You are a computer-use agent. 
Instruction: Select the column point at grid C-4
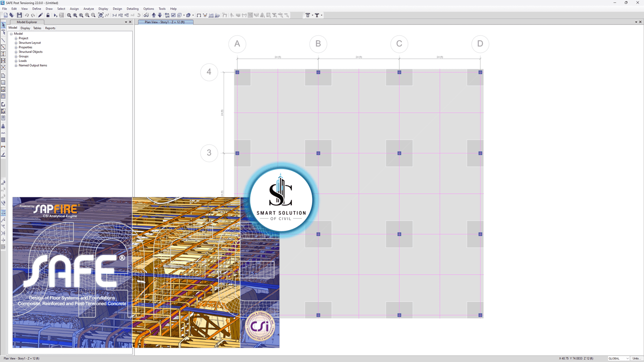pos(399,72)
